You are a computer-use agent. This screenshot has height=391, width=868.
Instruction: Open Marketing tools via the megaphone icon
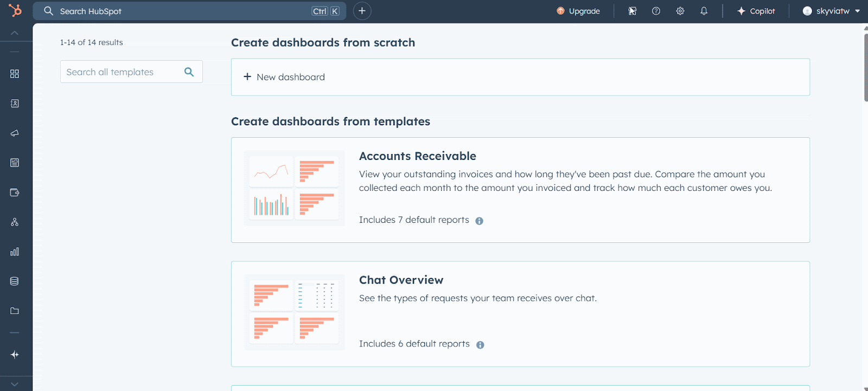click(15, 133)
